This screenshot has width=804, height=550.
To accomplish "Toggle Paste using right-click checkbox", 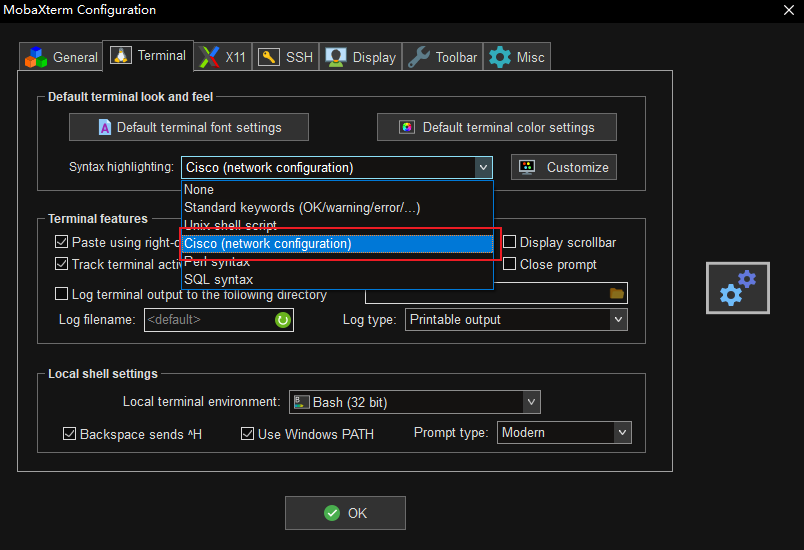I will pyautogui.click(x=62, y=242).
